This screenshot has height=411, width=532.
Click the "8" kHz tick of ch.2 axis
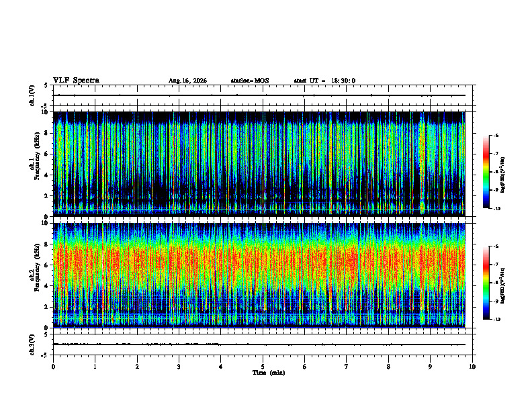click(x=47, y=244)
